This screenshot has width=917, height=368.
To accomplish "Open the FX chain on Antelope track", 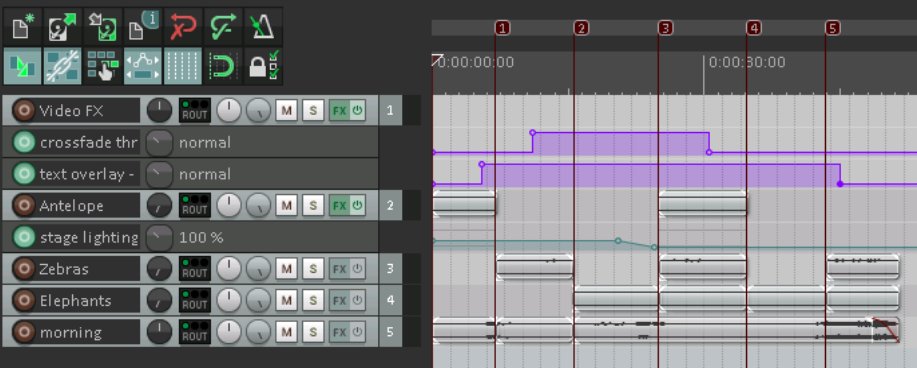I will [x=340, y=205].
